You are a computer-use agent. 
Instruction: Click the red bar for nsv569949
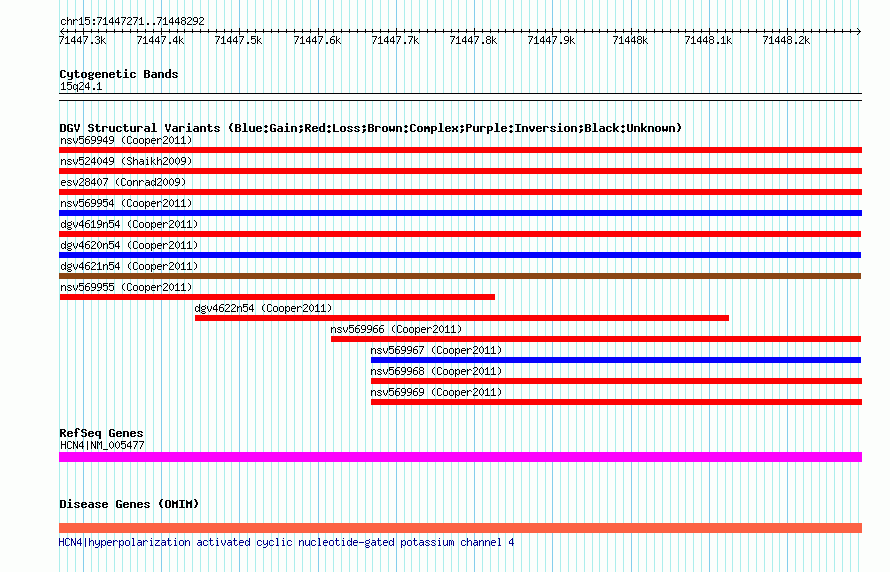(x=460, y=150)
